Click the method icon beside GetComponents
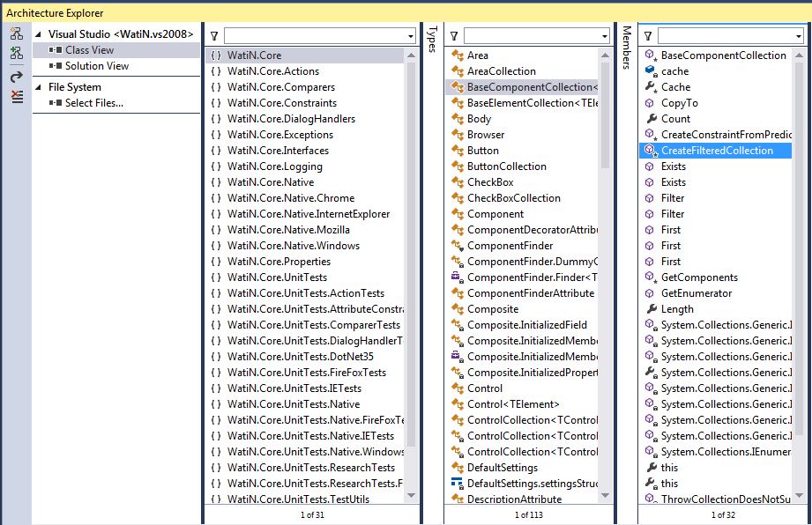 pos(651,277)
